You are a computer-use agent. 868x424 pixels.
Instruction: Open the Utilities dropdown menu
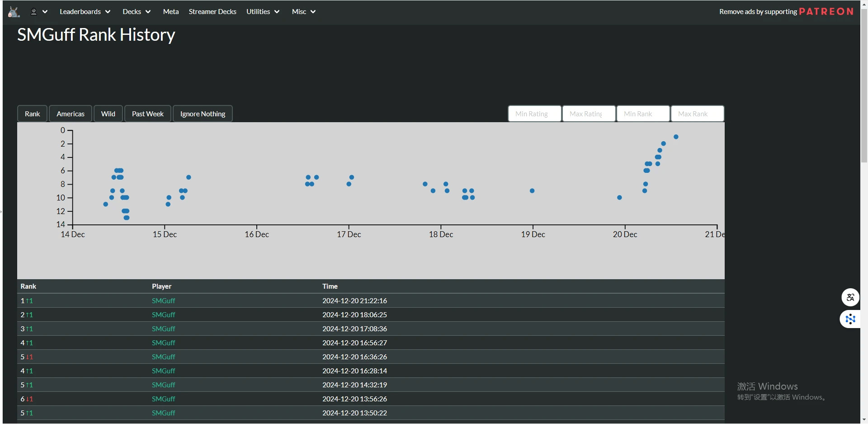263,12
